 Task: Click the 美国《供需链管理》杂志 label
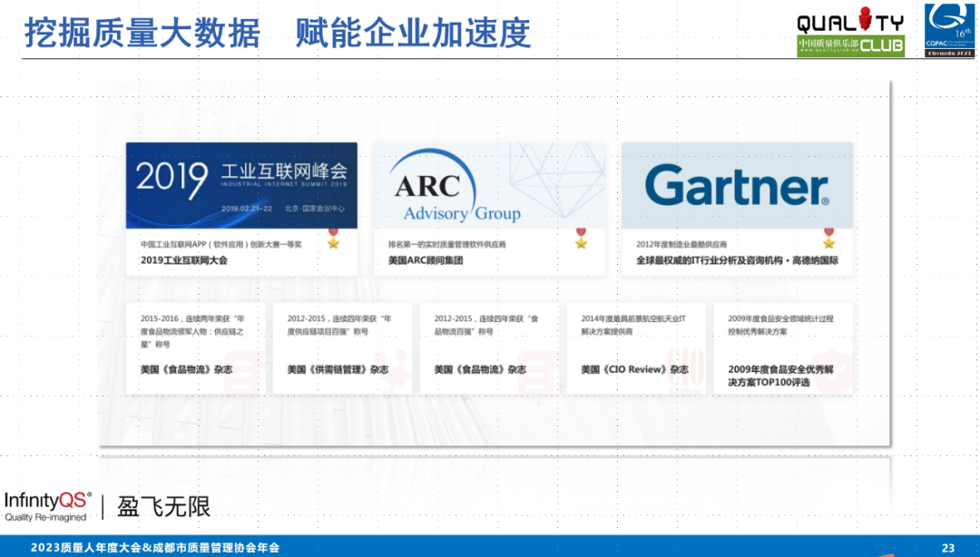338,369
